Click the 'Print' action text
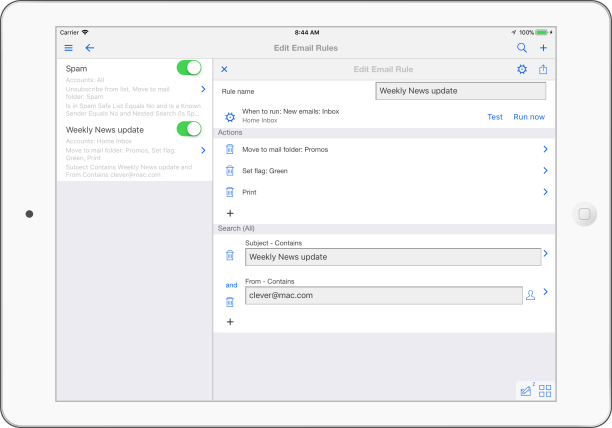The height and width of the screenshot is (428, 612). click(249, 192)
